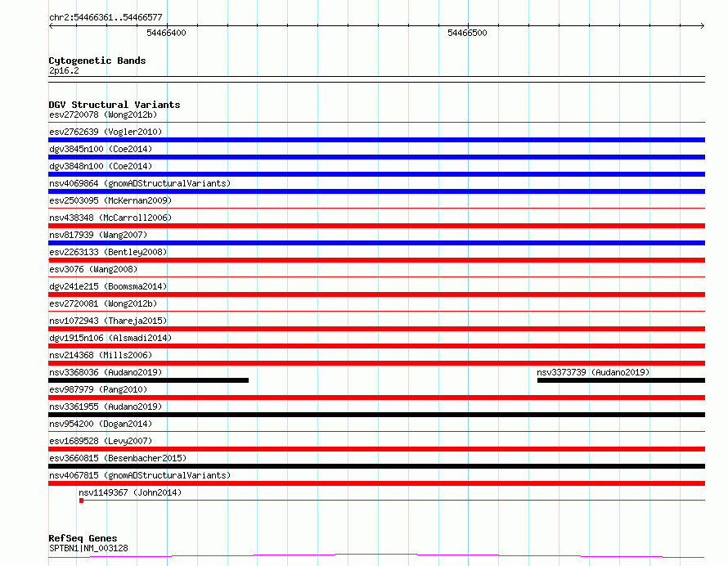Click the esv3660815 (Besenbacher2015) label
Screen dimensions: 728x566
tap(118, 458)
